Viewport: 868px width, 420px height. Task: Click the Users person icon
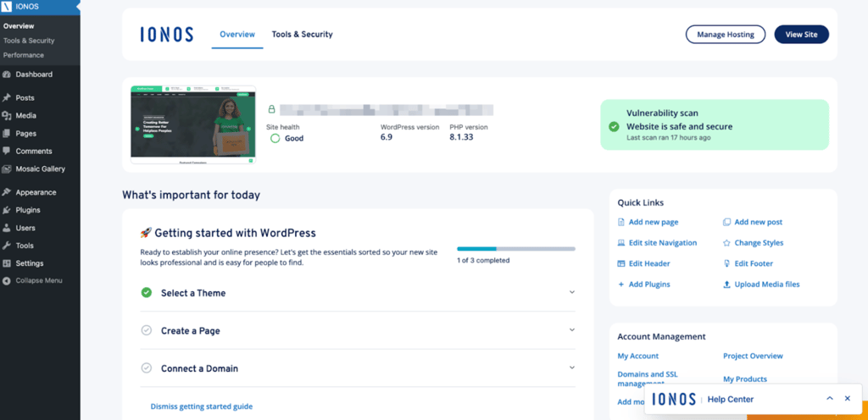coord(7,228)
